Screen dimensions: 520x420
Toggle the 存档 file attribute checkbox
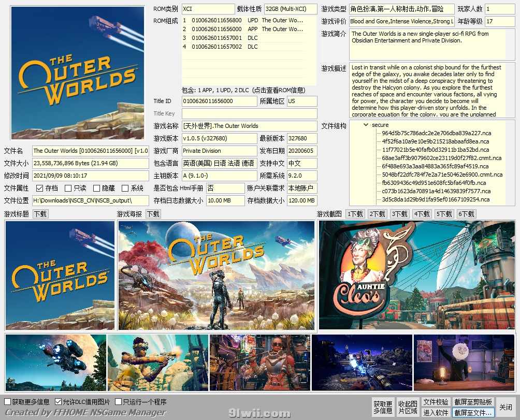coord(40,189)
